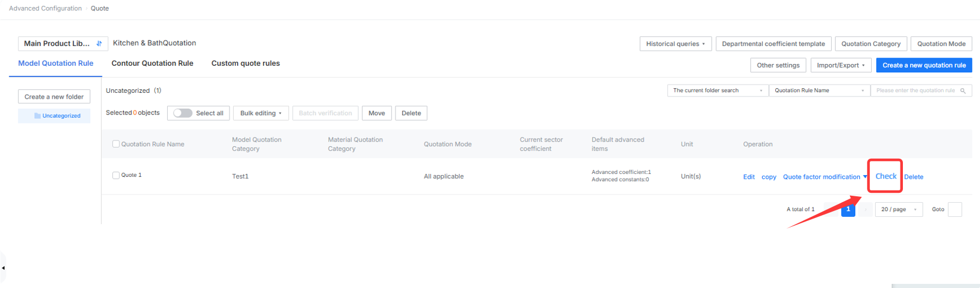The width and height of the screenshot is (980, 288).
Task: Click the Batch verification button
Action: pos(325,113)
